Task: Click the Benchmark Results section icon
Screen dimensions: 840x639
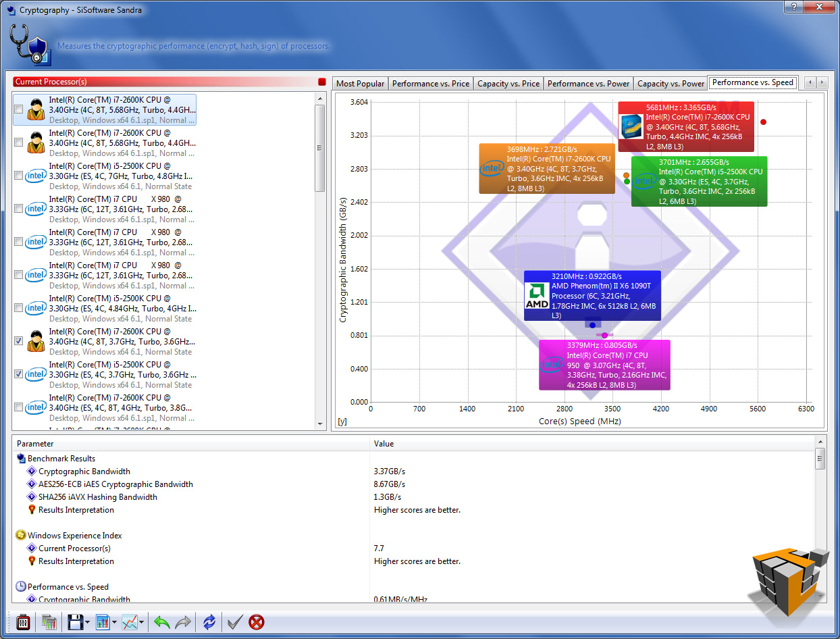Action: point(21,459)
